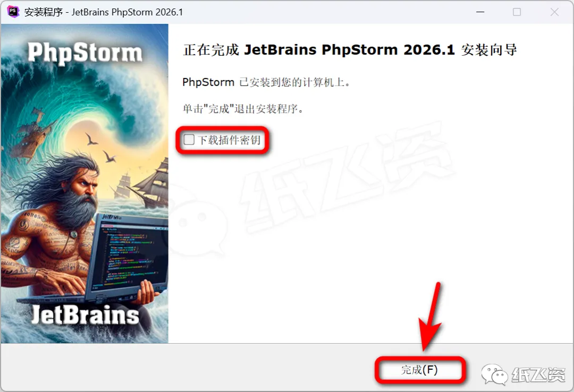
Task: Click the JetBrains text on the banner image
Action: (85, 315)
